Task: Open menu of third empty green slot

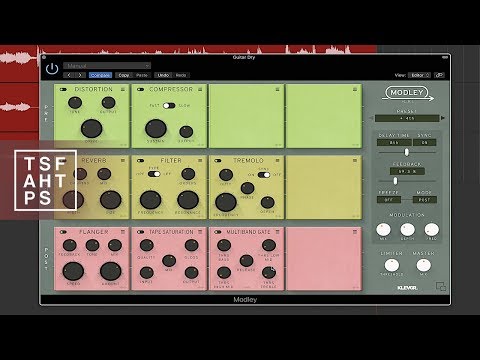Action: [277, 89]
